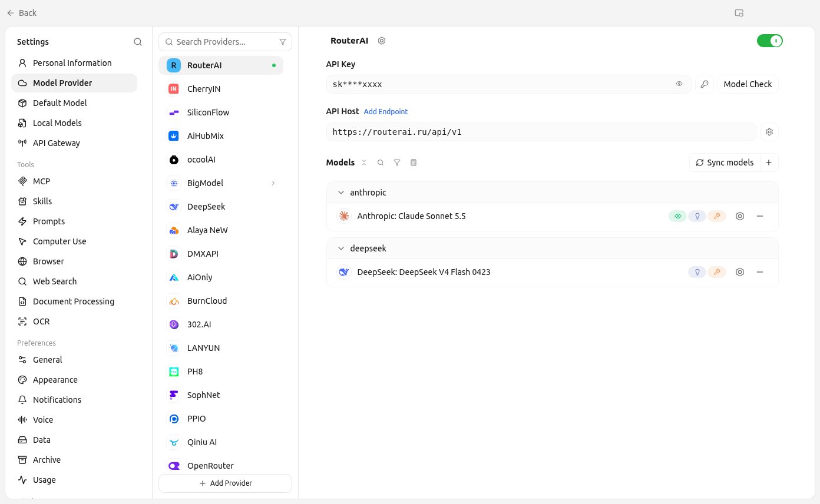Click Add Endpoint link
Viewport: 820px width, 504px height.
click(x=386, y=112)
